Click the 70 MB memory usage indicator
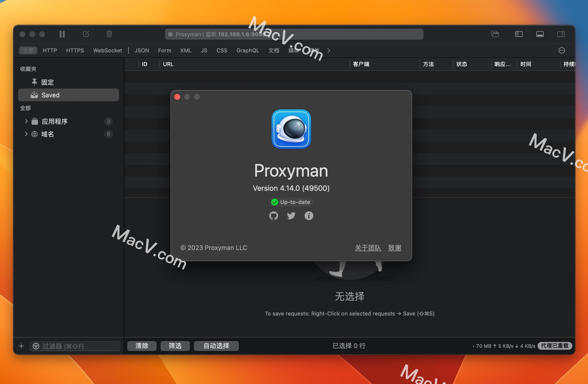 [x=484, y=346]
